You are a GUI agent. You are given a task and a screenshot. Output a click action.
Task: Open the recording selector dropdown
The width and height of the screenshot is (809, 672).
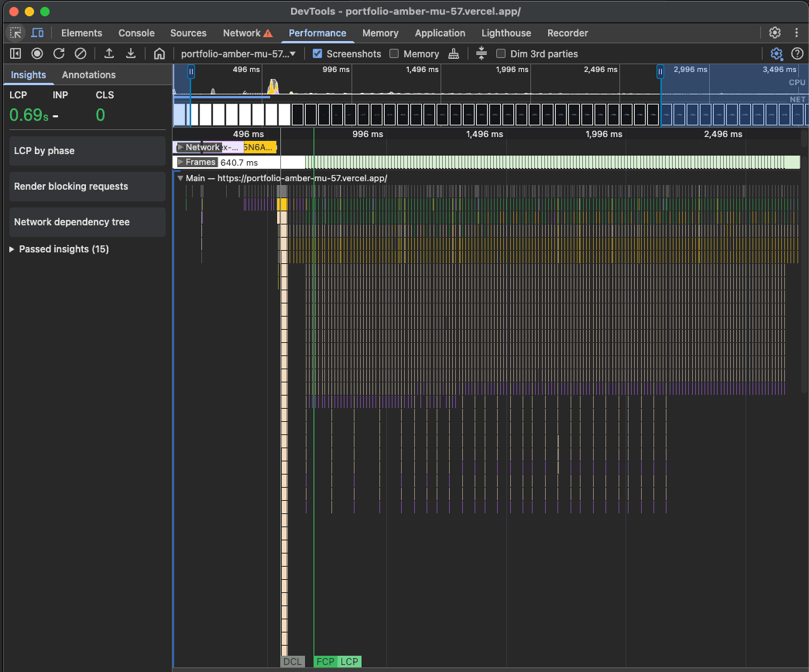pyautogui.click(x=238, y=53)
